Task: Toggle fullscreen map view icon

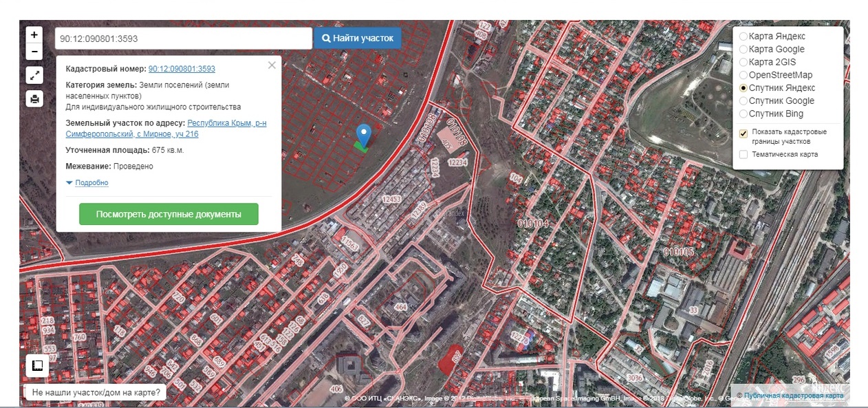Action: pos(34,75)
